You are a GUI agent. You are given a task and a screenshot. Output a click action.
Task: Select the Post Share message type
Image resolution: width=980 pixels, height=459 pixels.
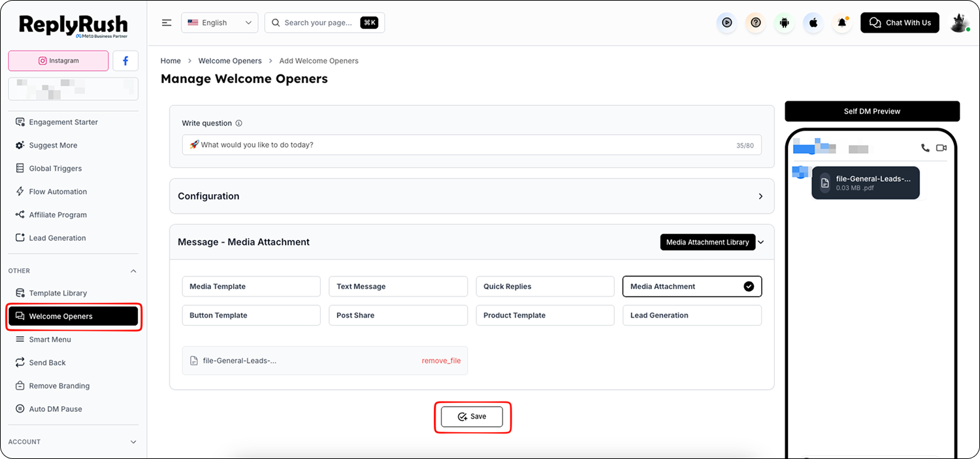(x=398, y=315)
